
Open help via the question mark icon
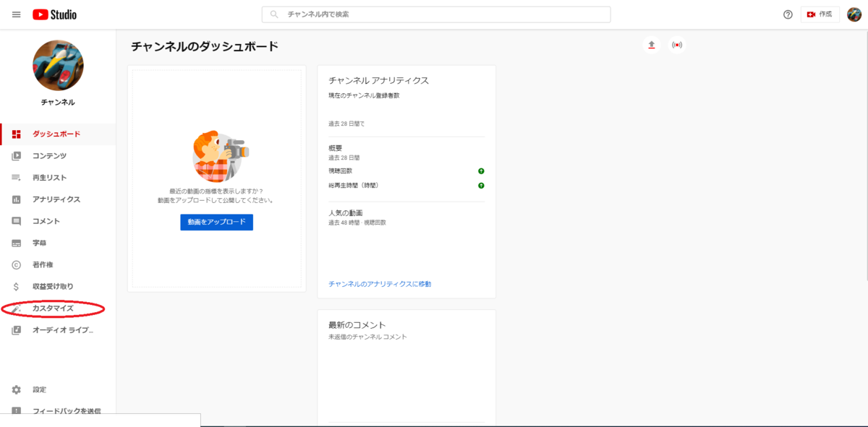[788, 14]
